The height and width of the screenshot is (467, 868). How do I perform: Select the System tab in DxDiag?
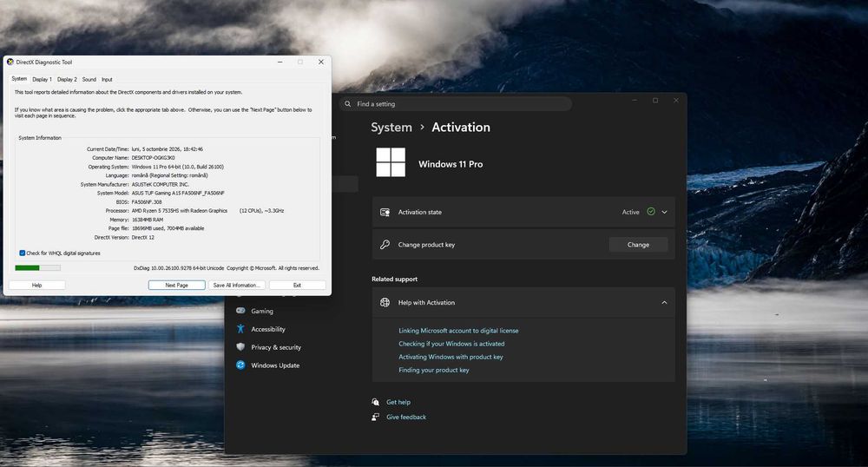(19, 79)
